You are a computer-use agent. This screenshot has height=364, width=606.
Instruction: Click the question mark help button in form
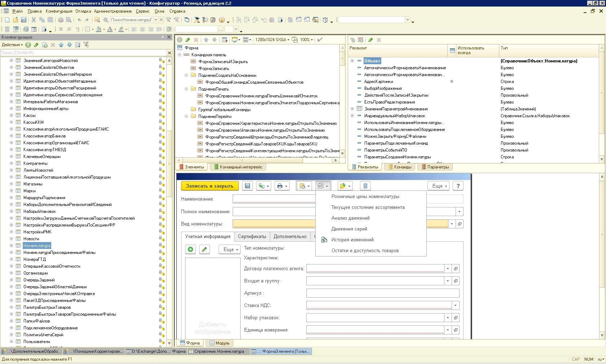pyautogui.click(x=458, y=186)
